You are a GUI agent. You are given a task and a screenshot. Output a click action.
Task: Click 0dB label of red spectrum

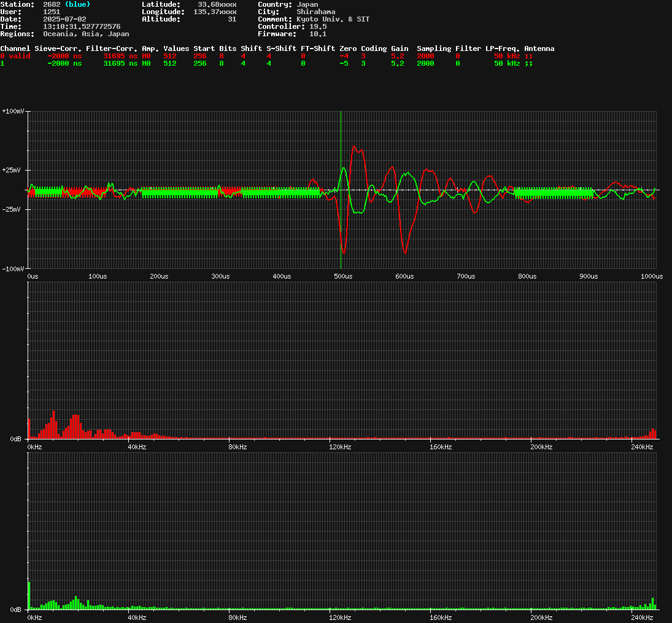coord(15,439)
